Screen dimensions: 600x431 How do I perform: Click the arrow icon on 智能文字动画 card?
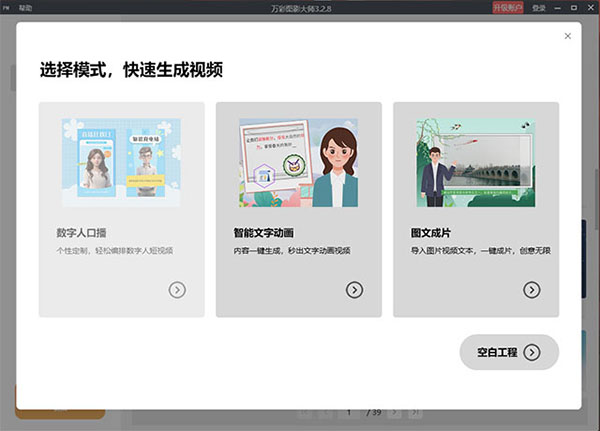pyautogui.click(x=354, y=290)
